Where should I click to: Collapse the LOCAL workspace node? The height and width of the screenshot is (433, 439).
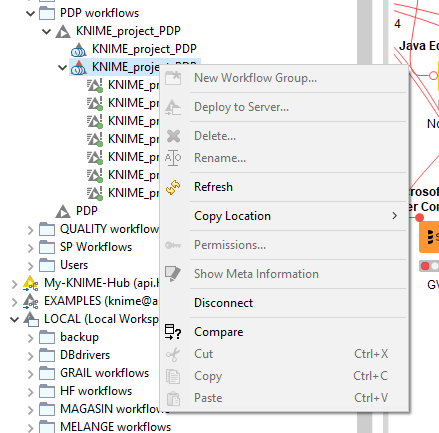[14, 320]
